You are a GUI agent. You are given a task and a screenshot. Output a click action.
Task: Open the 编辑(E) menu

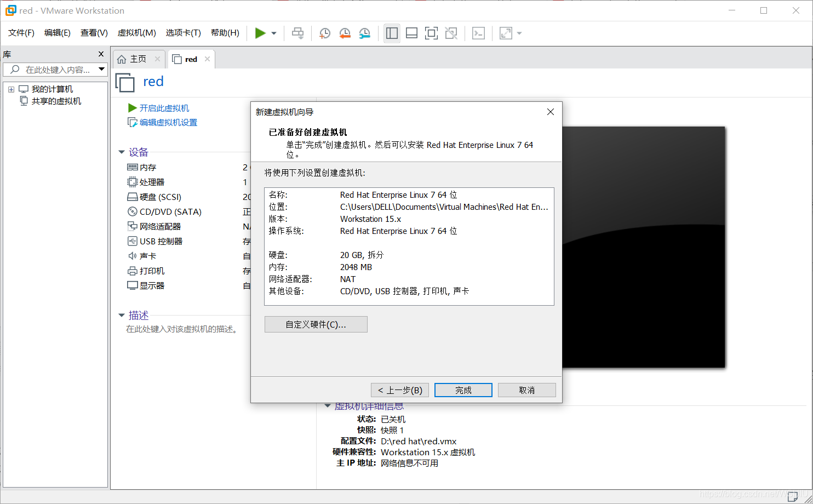click(x=58, y=33)
